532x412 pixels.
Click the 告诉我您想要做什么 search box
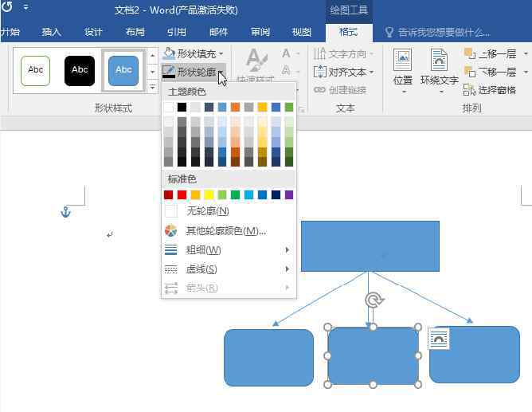438,33
